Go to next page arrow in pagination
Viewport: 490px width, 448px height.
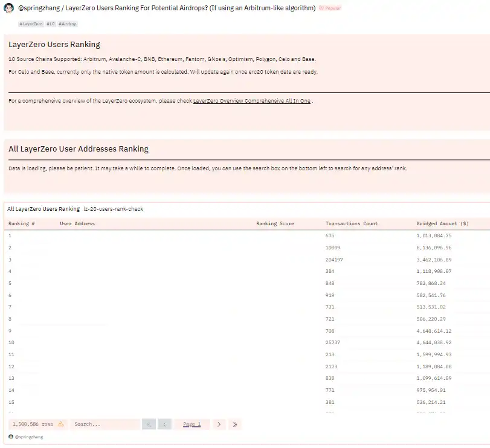click(x=219, y=424)
